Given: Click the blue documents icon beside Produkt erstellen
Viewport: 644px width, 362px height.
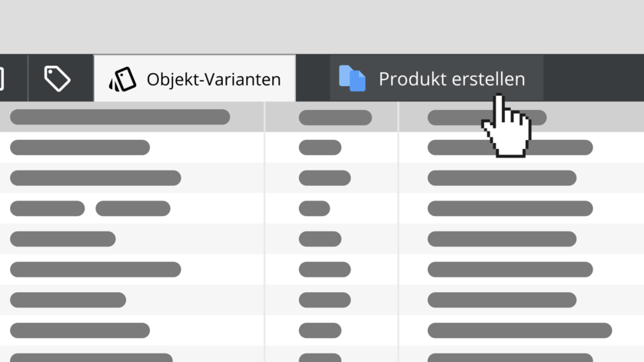Looking at the screenshot, I should (352, 78).
